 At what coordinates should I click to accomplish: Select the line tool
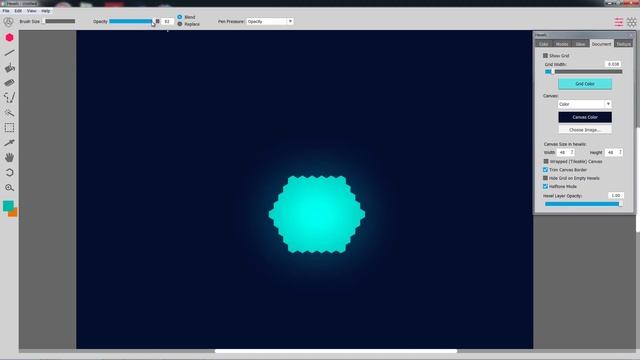click(9, 53)
